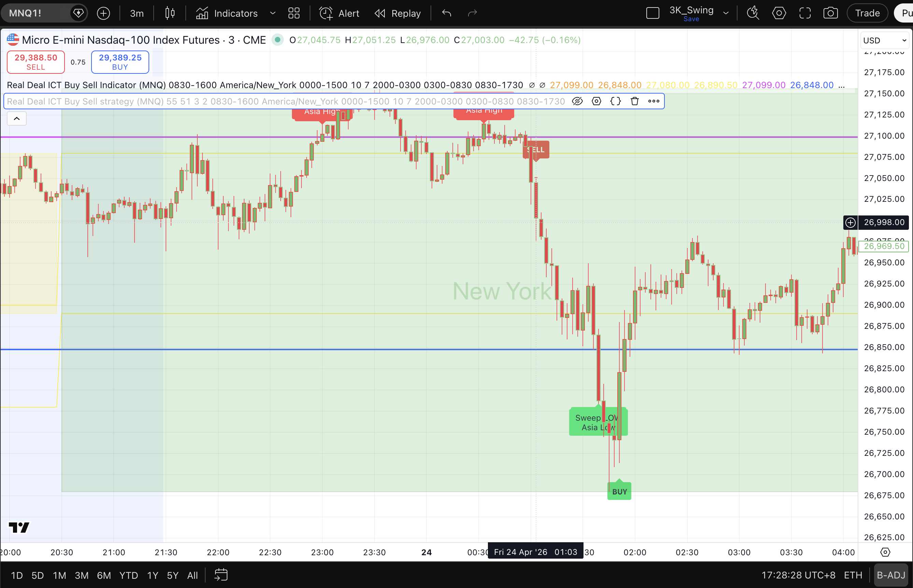Open the USD currency dropdown
This screenshot has height=588, width=913.
click(x=884, y=41)
